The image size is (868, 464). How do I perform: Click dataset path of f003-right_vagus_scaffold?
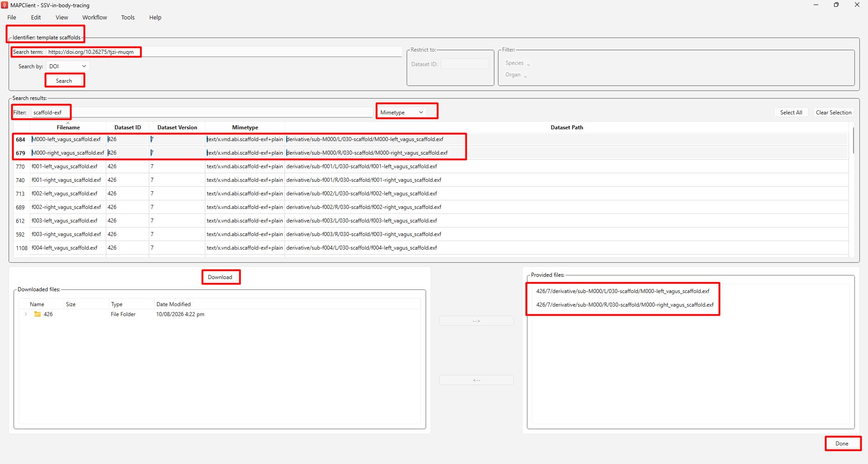(364, 234)
